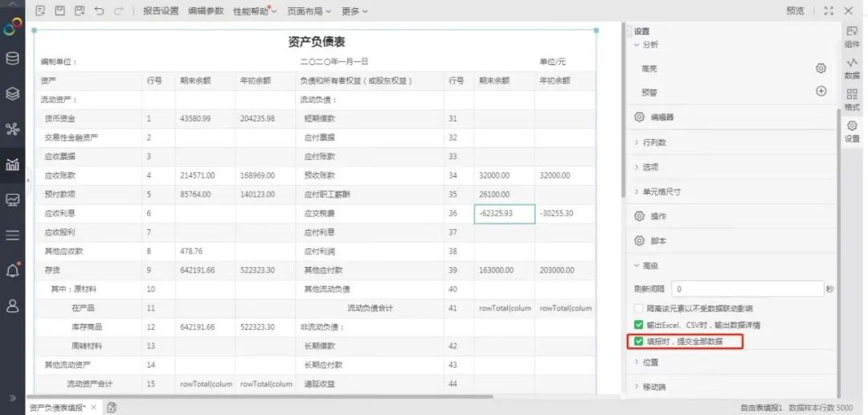
Task: Click the 刷新间隔 input field
Action: (x=748, y=289)
